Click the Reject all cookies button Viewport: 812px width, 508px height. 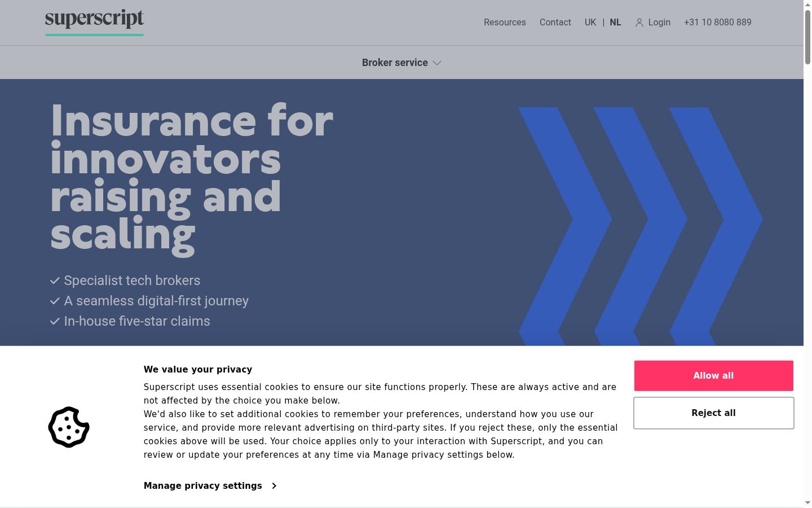(714, 413)
